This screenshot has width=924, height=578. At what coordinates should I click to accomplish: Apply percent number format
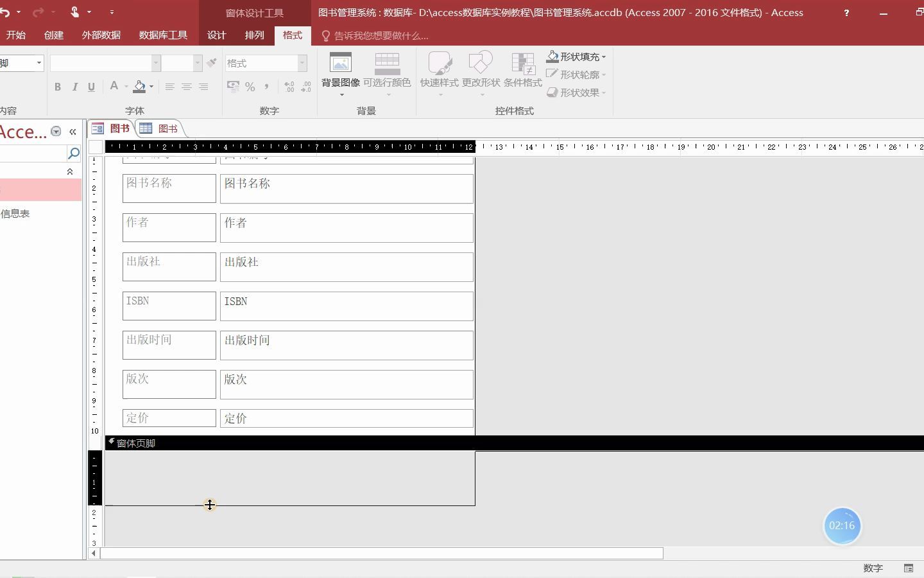(250, 87)
